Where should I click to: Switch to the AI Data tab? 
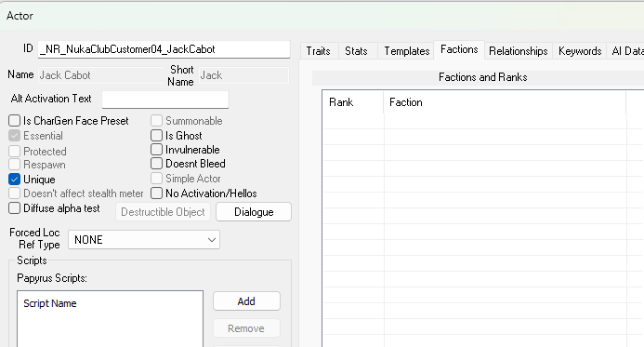tap(627, 51)
